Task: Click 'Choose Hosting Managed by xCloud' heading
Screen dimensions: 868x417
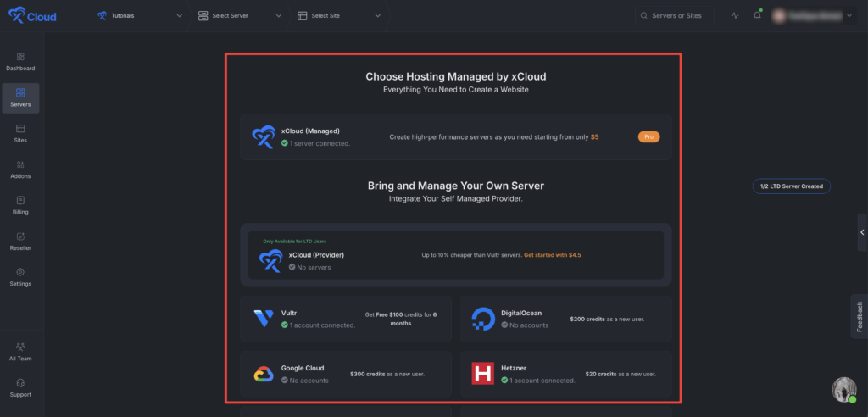Action: pyautogui.click(x=456, y=76)
